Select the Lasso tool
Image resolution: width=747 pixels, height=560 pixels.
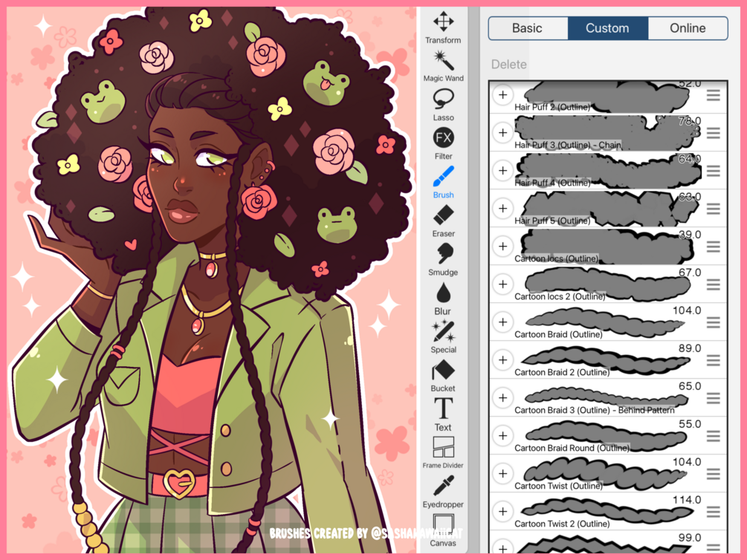443,105
